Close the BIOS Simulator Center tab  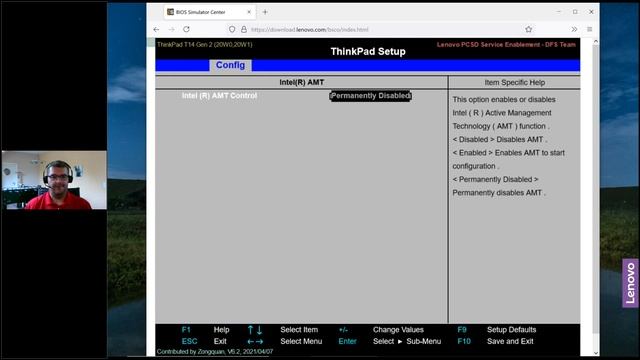[x=249, y=12]
